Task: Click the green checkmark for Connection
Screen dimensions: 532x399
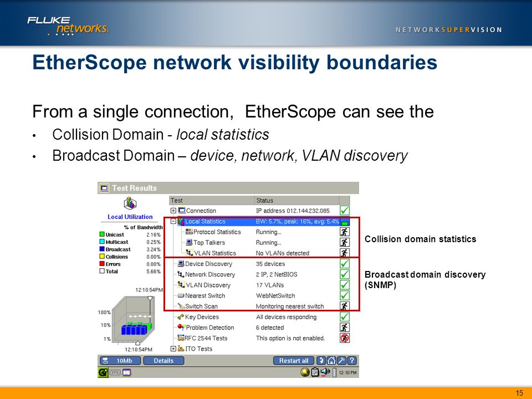Action: pos(344,211)
